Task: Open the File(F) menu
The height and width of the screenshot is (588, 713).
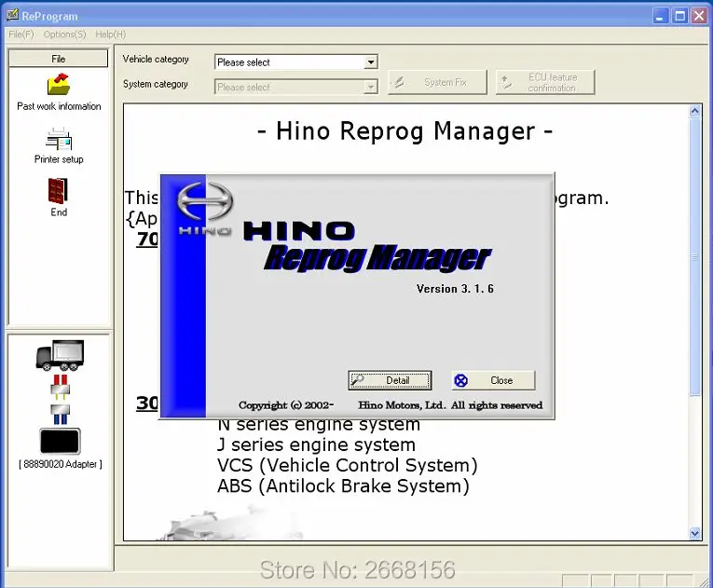Action: [x=21, y=34]
